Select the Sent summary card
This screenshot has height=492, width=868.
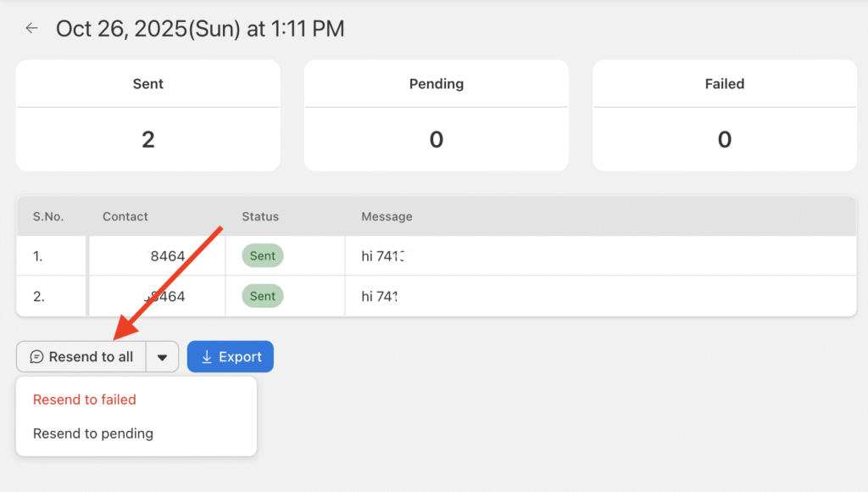pos(147,115)
